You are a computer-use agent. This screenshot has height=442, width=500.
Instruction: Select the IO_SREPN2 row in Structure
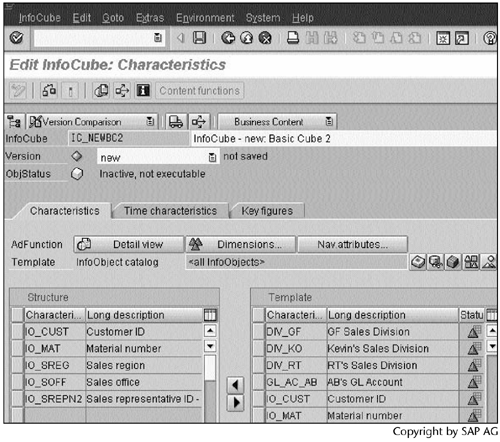coord(18,399)
